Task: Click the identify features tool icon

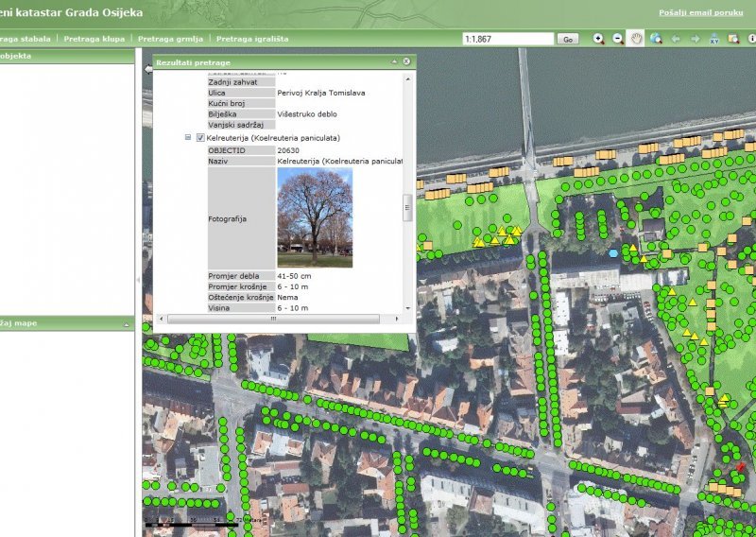Action: tap(733, 39)
